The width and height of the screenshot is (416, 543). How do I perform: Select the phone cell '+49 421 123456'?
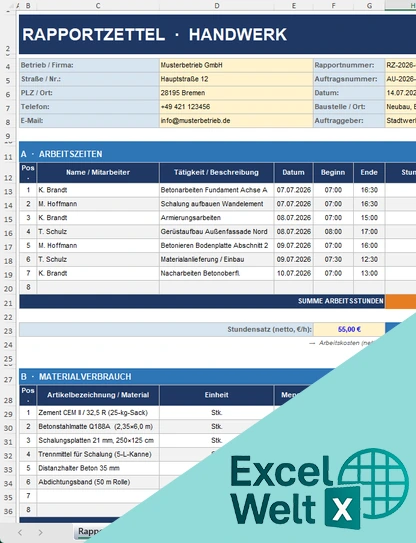tap(236, 107)
